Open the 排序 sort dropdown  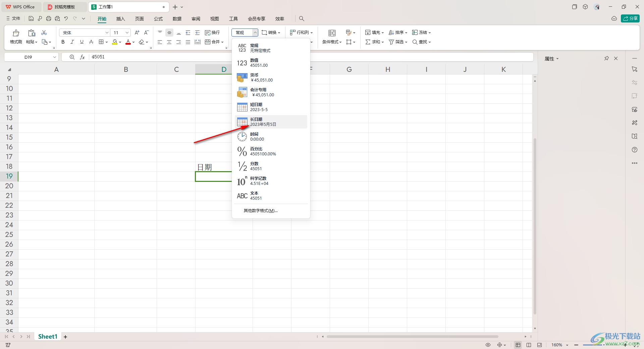(x=398, y=33)
